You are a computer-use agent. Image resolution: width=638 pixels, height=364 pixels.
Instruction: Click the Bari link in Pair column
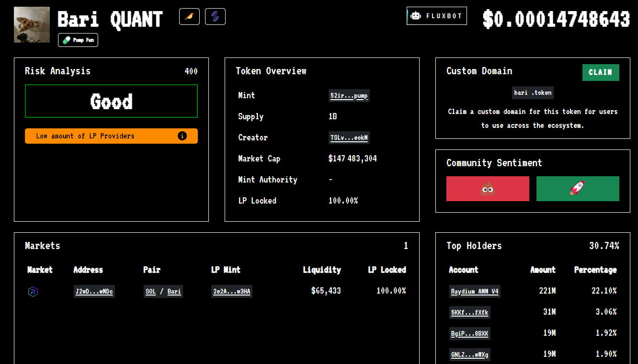pos(174,292)
